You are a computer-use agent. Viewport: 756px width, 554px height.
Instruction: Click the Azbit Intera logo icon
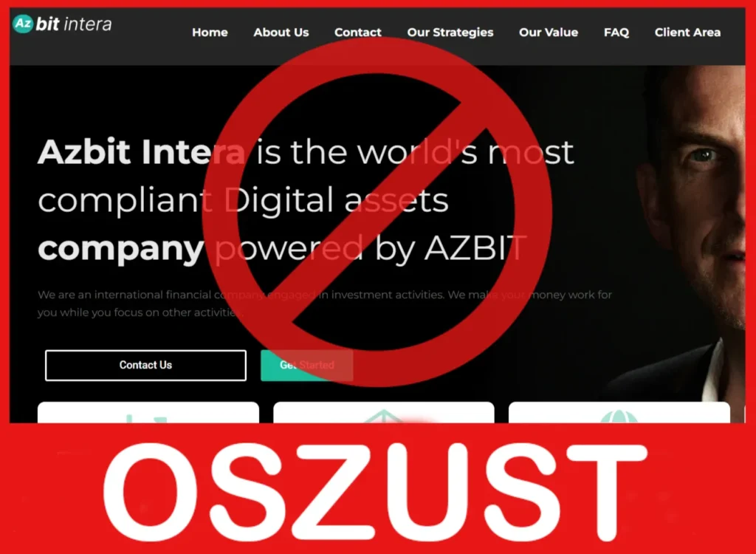click(23, 23)
